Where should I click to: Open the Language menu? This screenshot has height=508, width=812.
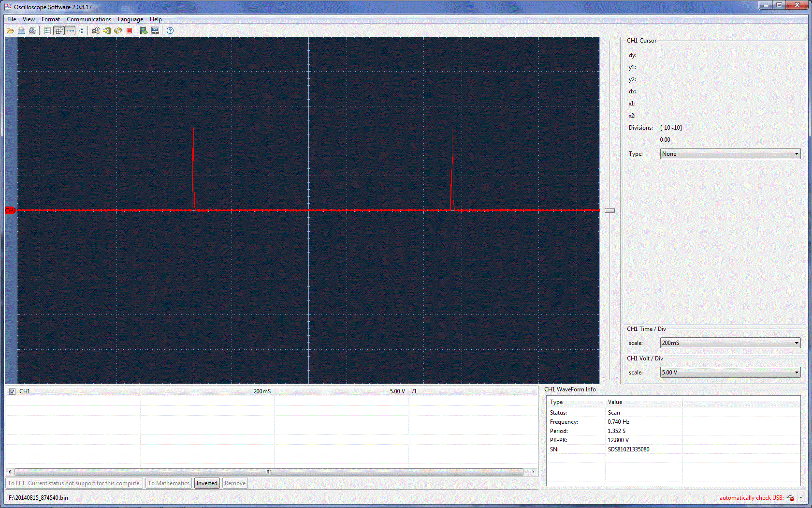[x=130, y=19]
